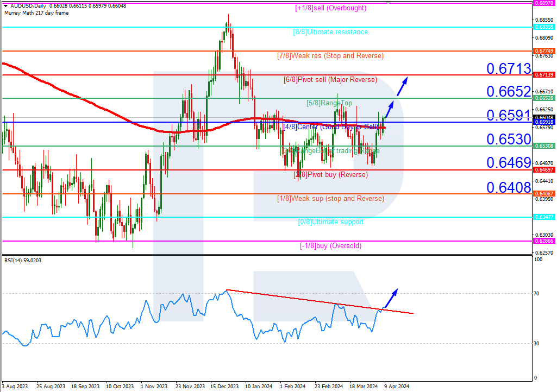This screenshot has width=557, height=392.
Task: Click the large blue 0.6713 price text
Action: (x=508, y=68)
